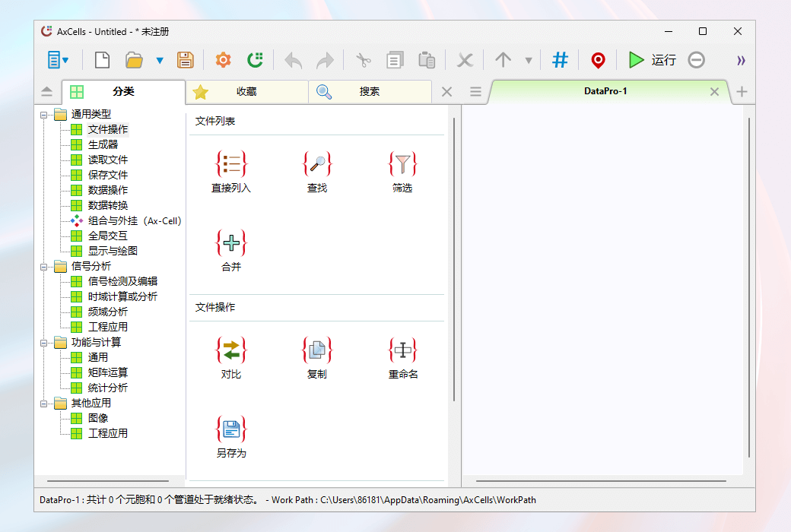Select the 另存为 cell icon

point(230,429)
